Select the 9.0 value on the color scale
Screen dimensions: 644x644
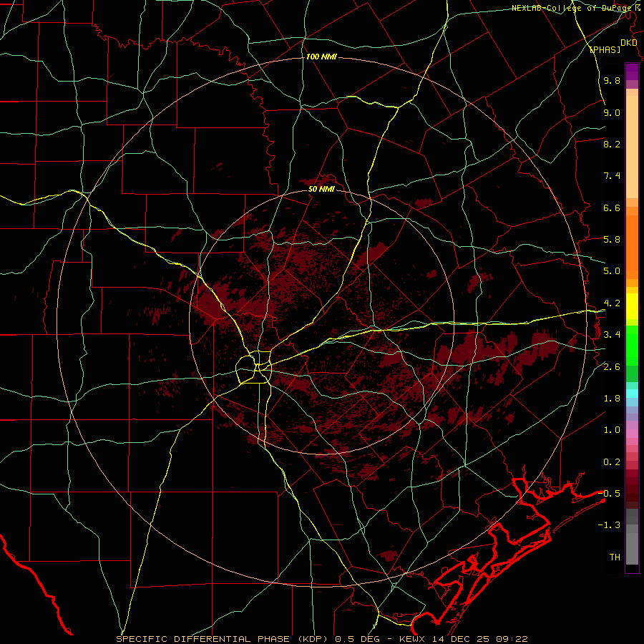pyautogui.click(x=612, y=112)
